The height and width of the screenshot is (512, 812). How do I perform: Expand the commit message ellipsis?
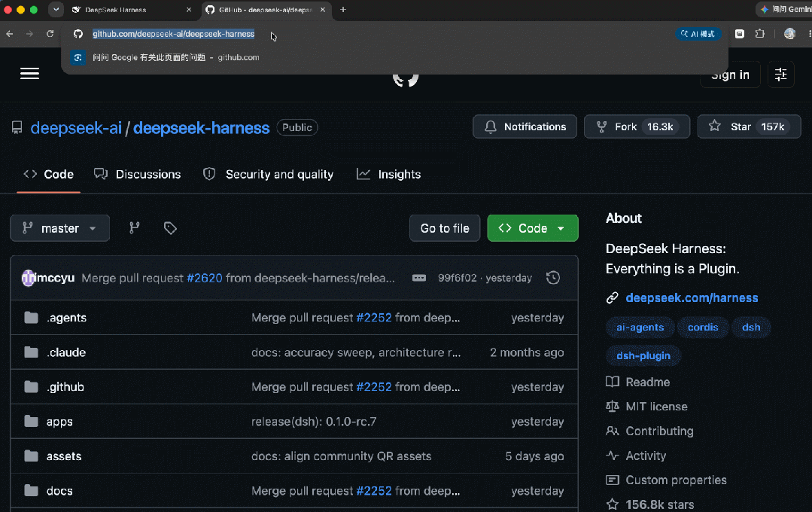point(419,278)
